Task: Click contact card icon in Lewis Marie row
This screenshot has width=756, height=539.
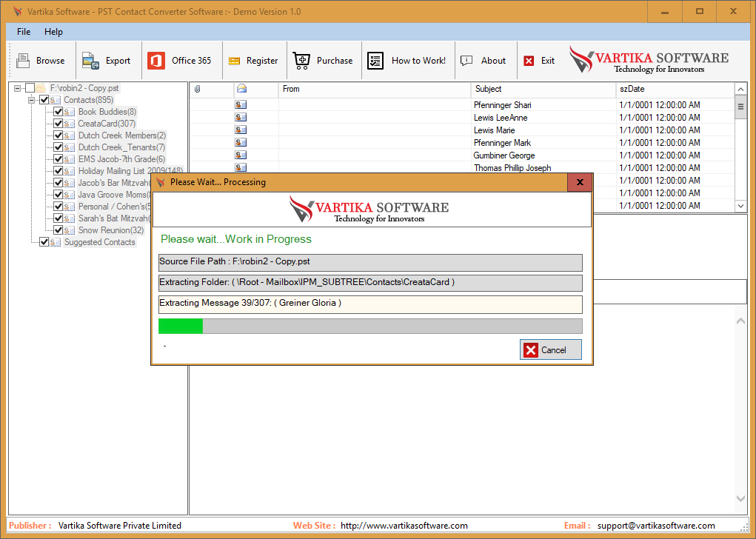Action: point(241,130)
